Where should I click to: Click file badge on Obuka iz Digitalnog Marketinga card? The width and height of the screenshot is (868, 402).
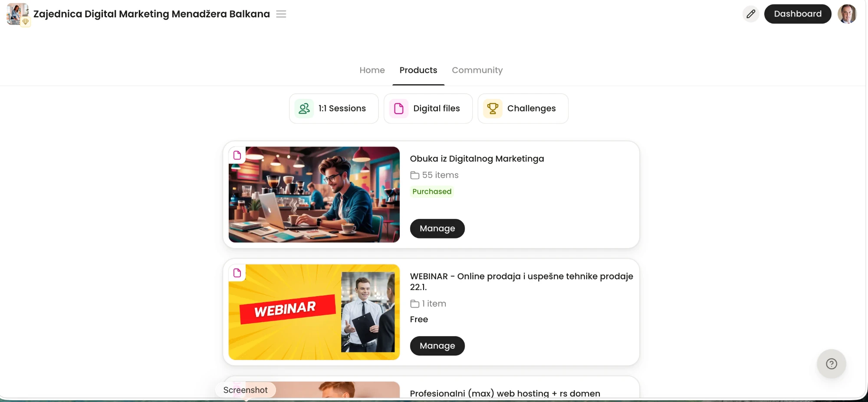[x=237, y=155]
